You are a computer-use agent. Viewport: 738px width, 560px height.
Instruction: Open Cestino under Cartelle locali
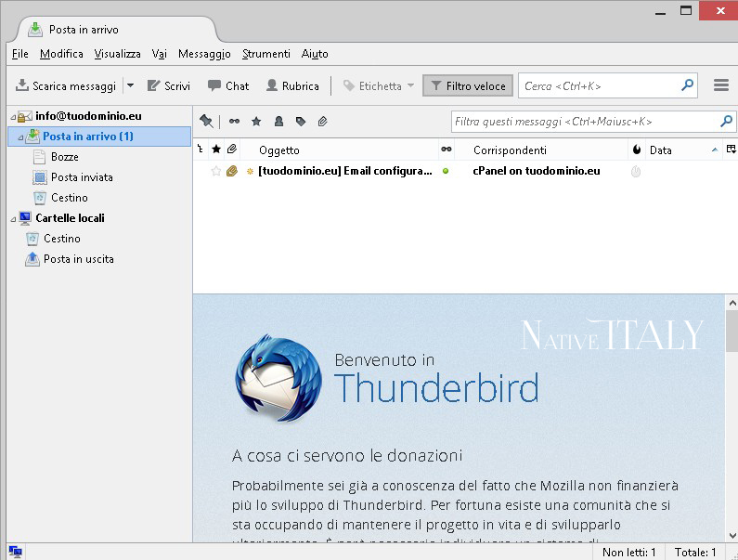click(61, 239)
